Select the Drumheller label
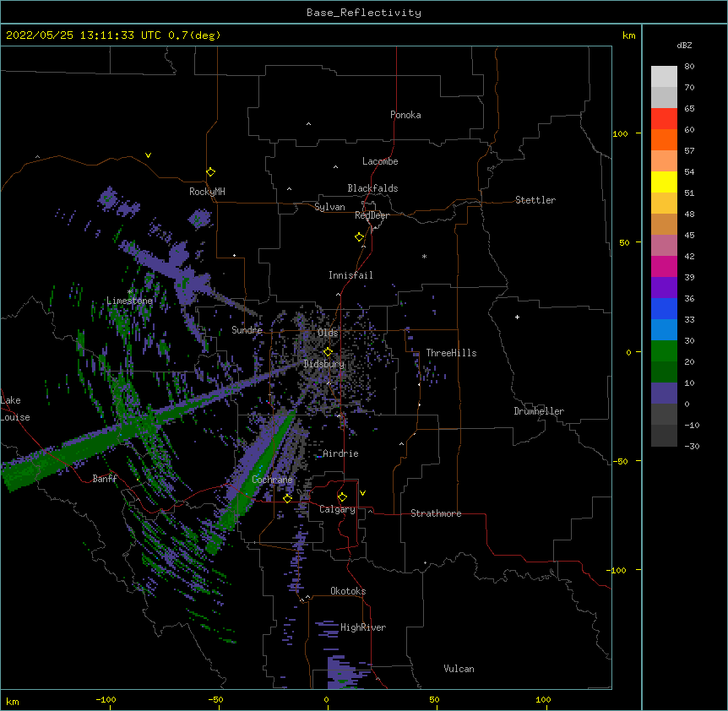Viewport: 728px width, 711px height. (539, 411)
